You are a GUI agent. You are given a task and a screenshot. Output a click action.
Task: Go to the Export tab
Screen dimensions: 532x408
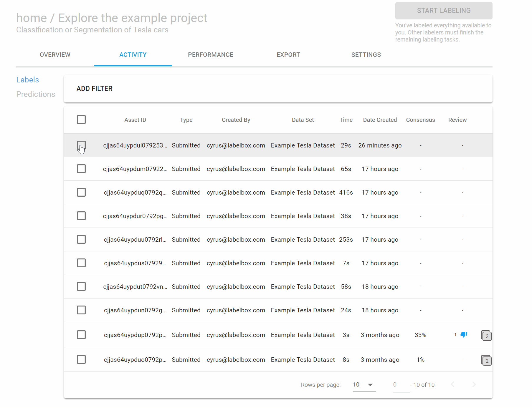[288, 55]
